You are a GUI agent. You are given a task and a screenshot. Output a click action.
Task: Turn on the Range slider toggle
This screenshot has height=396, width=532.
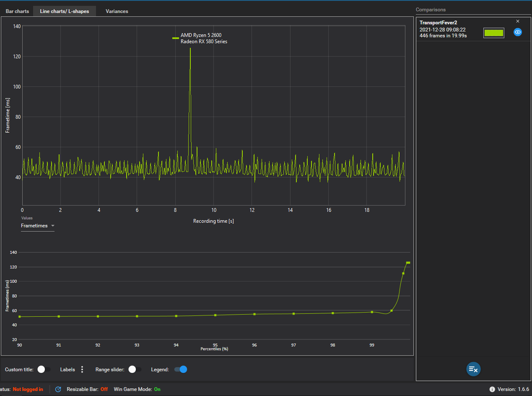(x=135, y=370)
